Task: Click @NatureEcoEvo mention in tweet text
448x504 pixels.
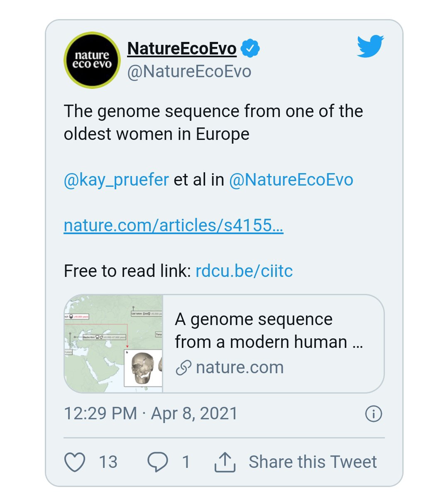Action: pos(291,180)
